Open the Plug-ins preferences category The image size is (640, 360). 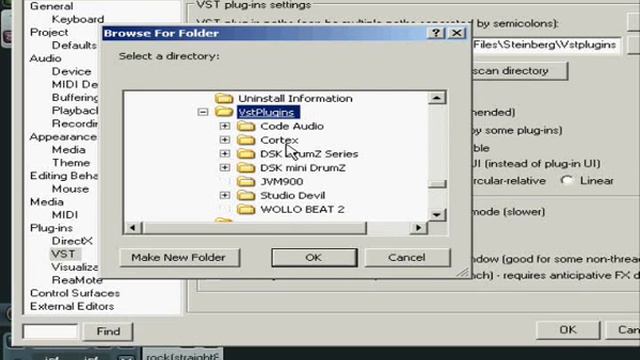51,228
